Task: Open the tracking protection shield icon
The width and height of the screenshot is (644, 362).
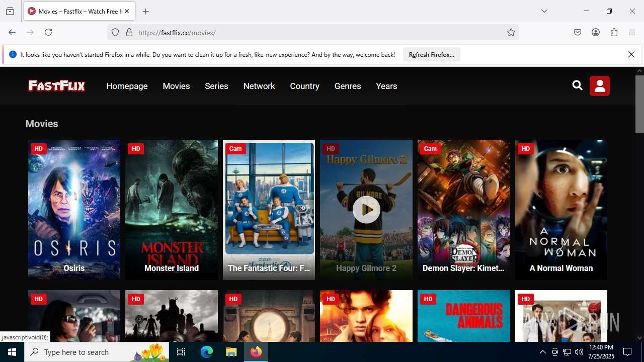Action: [x=115, y=32]
